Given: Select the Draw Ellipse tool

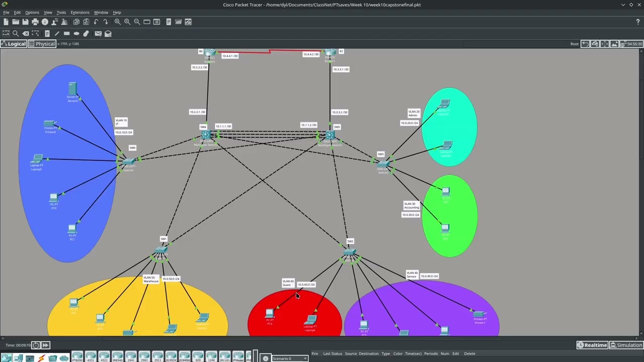Looking at the screenshot, I should point(76,34).
